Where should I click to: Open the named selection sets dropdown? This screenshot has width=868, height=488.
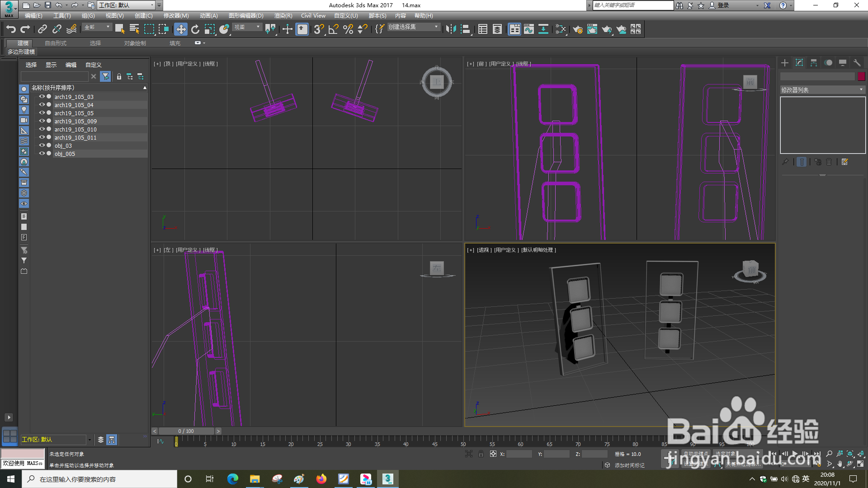pyautogui.click(x=436, y=27)
